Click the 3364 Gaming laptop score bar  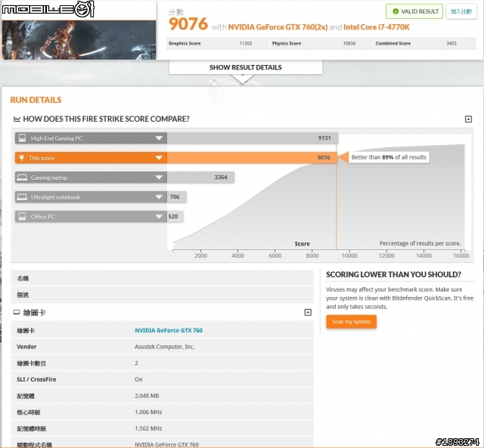[x=200, y=178]
